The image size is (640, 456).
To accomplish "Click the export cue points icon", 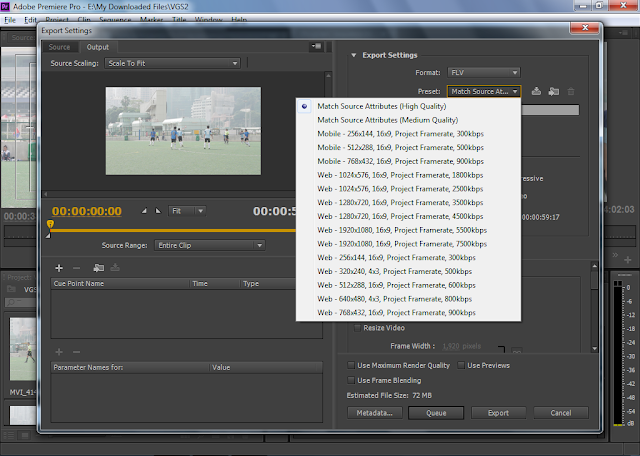I will (115, 267).
